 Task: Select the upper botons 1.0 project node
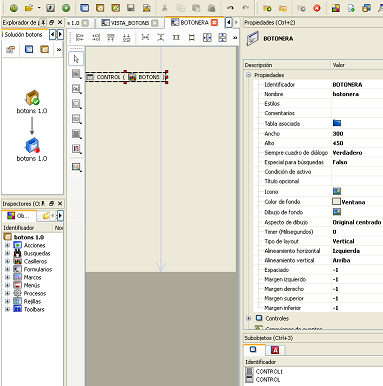(32, 102)
